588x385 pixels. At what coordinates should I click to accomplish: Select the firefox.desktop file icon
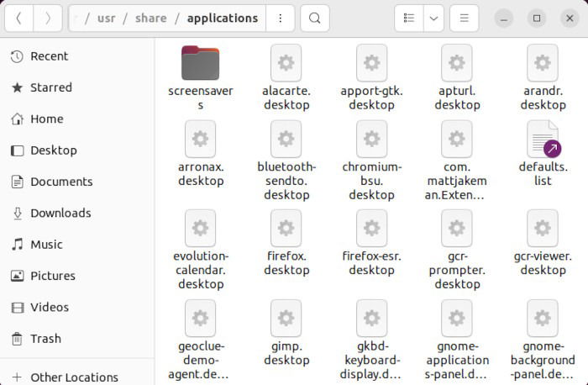click(286, 228)
